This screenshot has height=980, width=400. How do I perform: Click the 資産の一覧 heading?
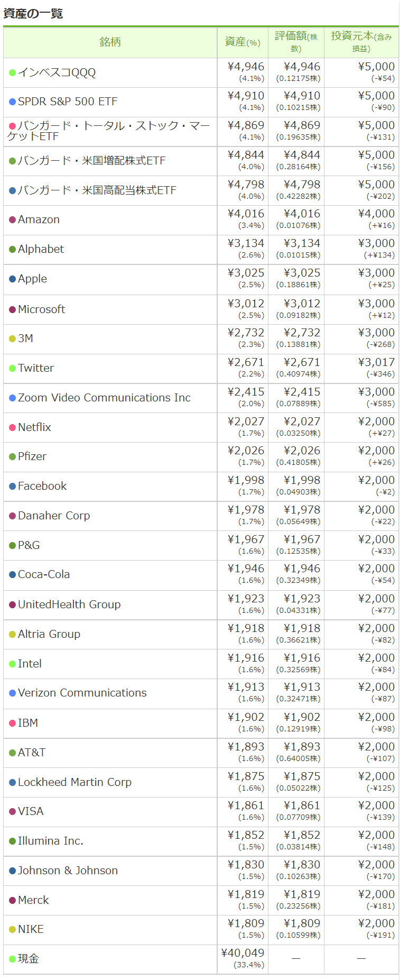click(x=33, y=14)
